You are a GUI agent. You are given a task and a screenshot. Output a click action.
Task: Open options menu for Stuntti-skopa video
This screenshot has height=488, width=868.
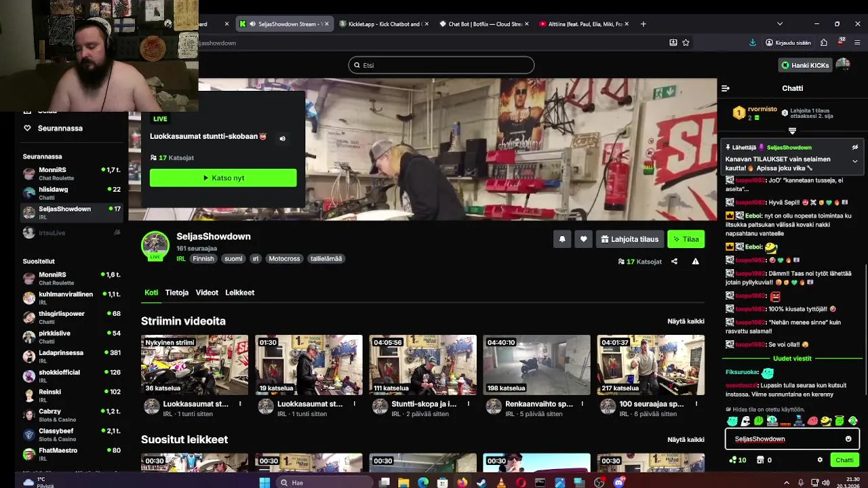click(468, 404)
